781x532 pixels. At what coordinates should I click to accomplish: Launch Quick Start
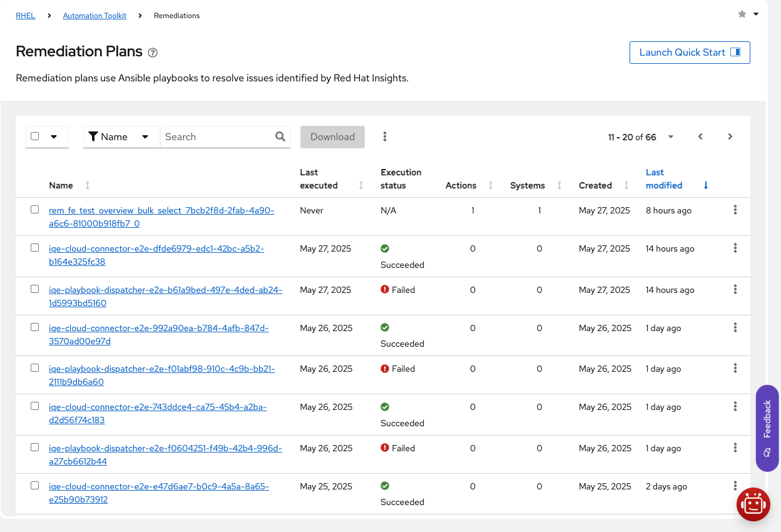point(690,53)
